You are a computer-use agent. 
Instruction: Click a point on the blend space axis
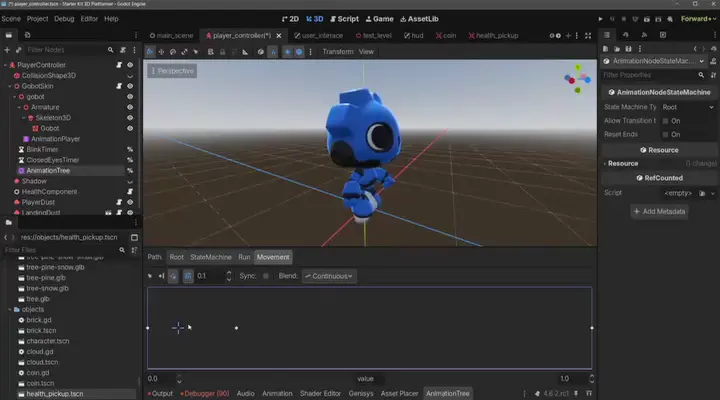(x=236, y=328)
